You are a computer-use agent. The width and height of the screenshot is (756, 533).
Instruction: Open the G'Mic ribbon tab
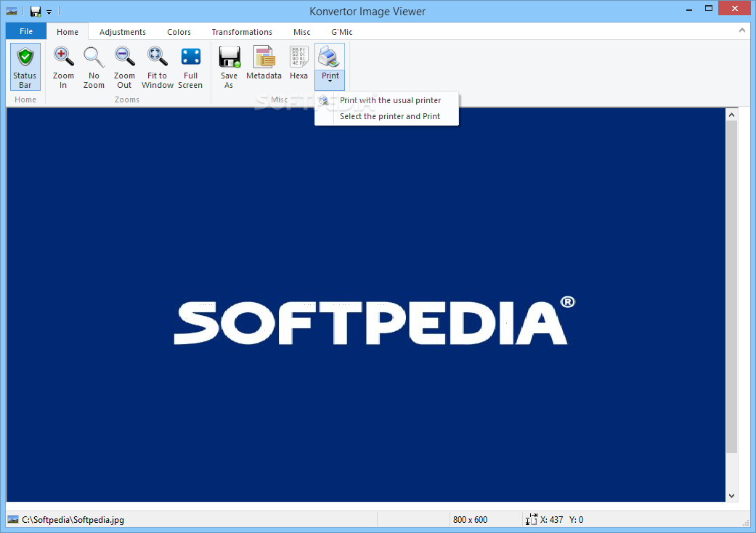[342, 32]
